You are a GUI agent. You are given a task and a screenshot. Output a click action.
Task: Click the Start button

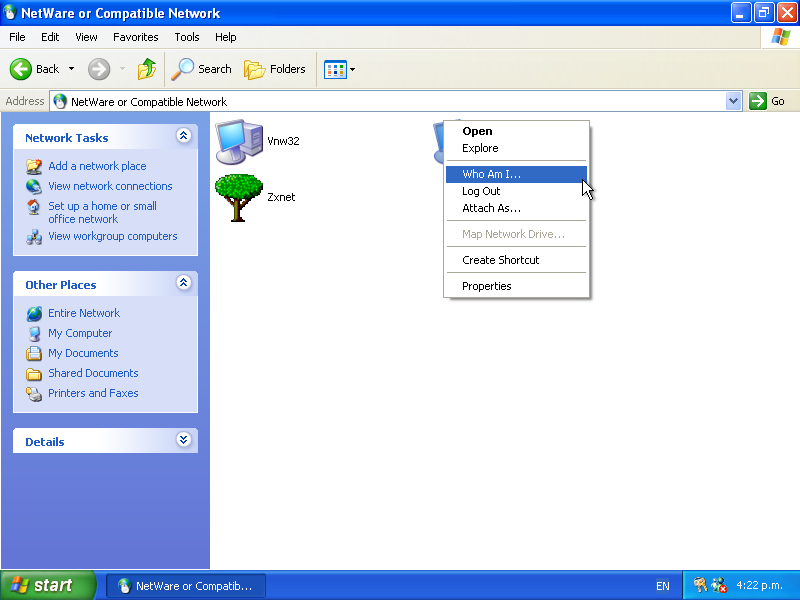[x=47, y=585]
